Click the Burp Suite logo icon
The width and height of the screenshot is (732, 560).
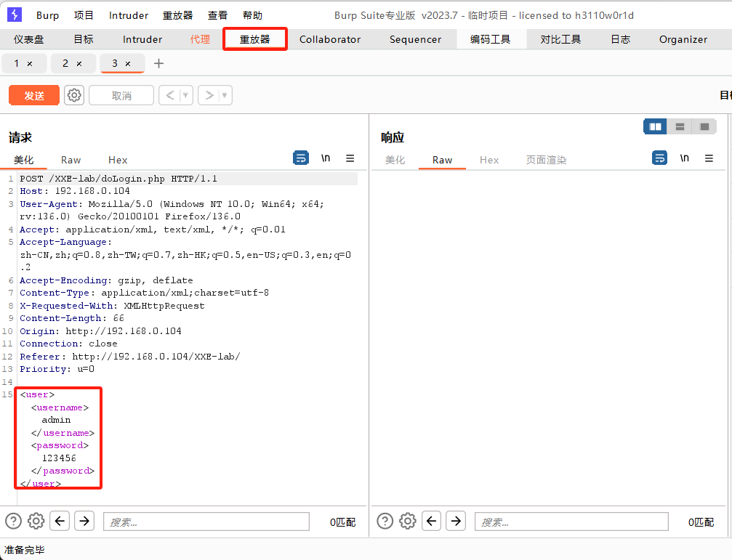(15, 15)
